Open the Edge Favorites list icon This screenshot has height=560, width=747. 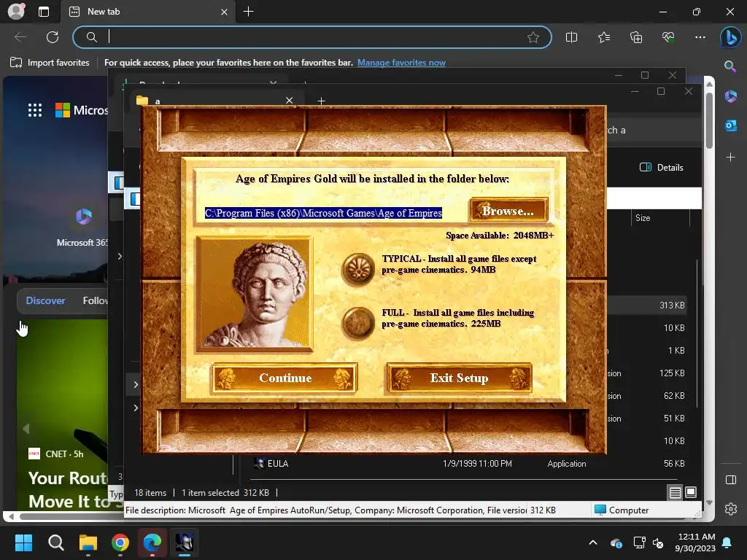point(603,37)
